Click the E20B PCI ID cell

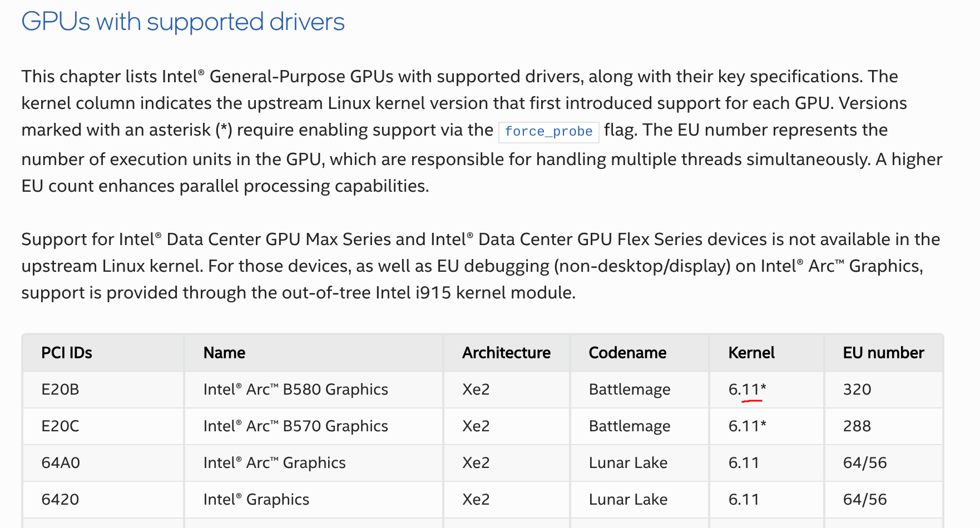point(60,390)
